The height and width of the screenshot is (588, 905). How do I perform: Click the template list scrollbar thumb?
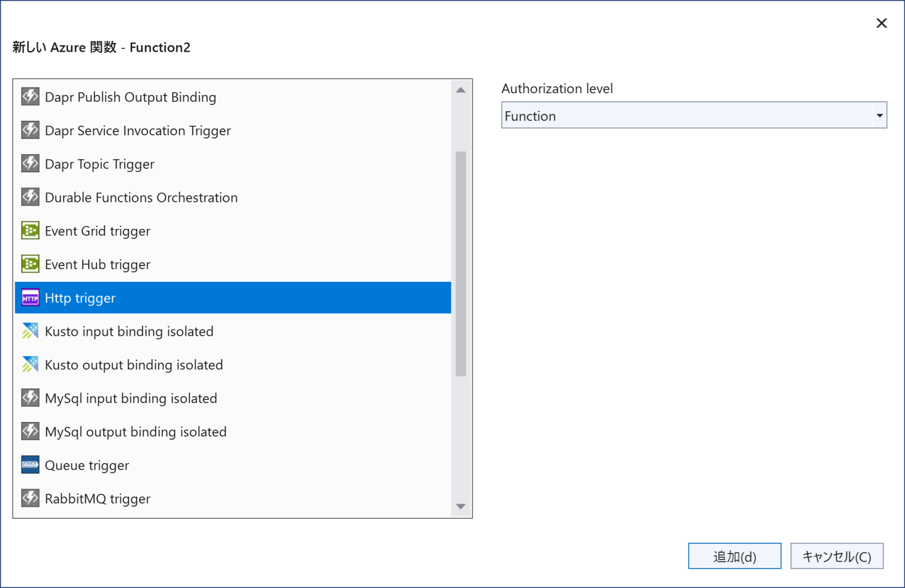[x=461, y=263]
